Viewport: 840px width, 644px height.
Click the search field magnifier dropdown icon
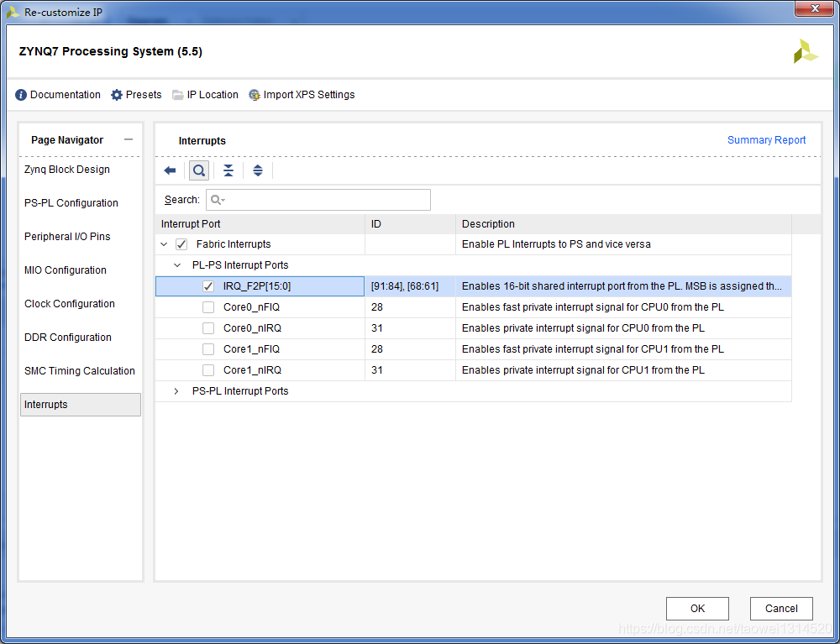(218, 200)
